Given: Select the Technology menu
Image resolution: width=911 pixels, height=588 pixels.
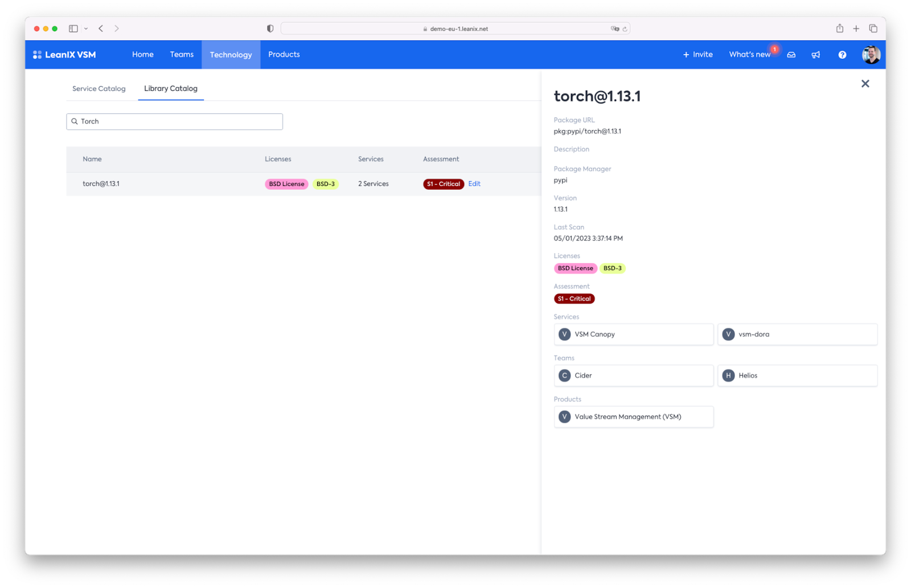Looking at the screenshot, I should 231,55.
